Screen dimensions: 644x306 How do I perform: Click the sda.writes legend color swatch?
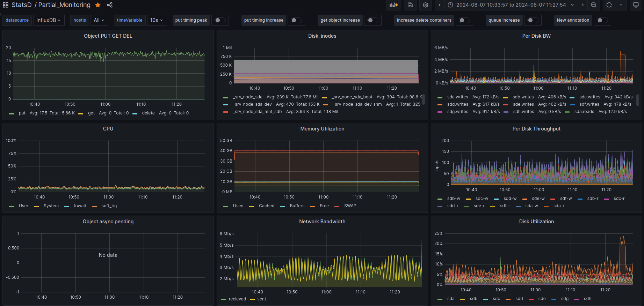440,97
